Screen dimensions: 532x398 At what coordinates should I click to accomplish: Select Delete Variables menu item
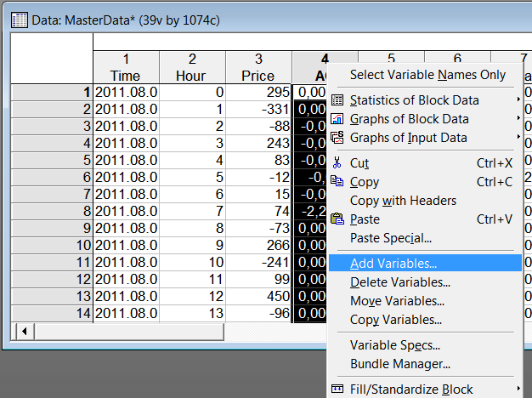pyautogui.click(x=425, y=281)
